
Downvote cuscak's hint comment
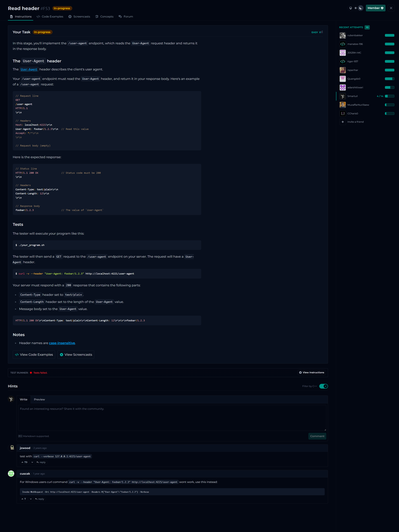click(31, 499)
